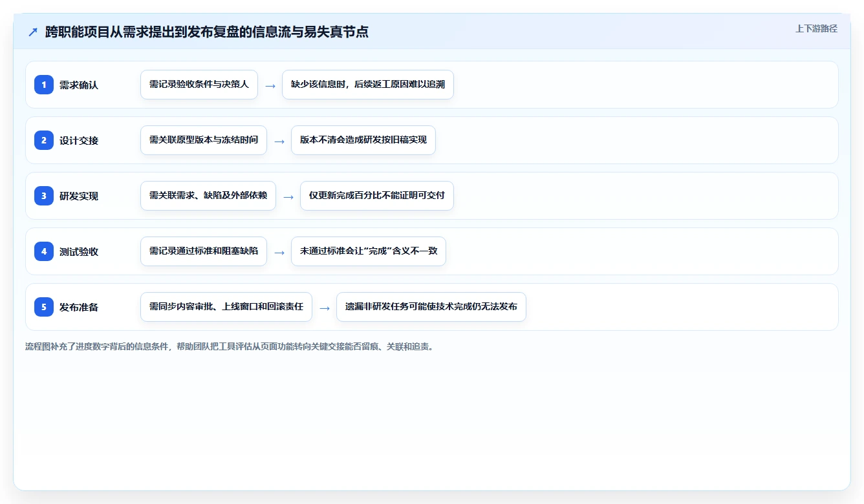Click the 需记录通过标准和阻塞缺陷 box

pyautogui.click(x=204, y=251)
